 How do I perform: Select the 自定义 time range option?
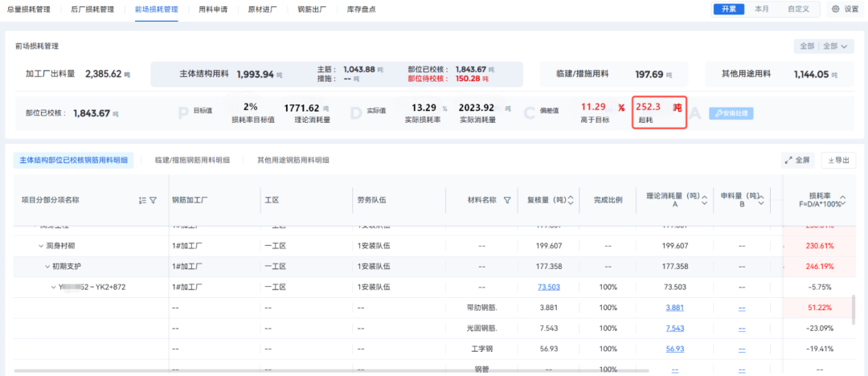tap(798, 9)
